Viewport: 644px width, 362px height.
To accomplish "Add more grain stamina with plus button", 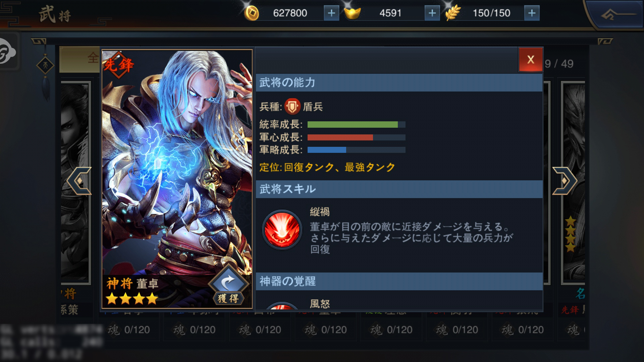I will (x=532, y=13).
